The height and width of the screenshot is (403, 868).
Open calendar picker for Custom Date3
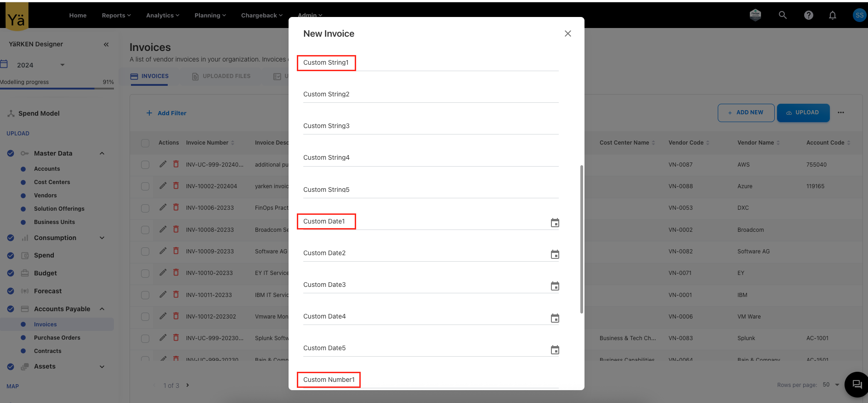click(x=555, y=286)
